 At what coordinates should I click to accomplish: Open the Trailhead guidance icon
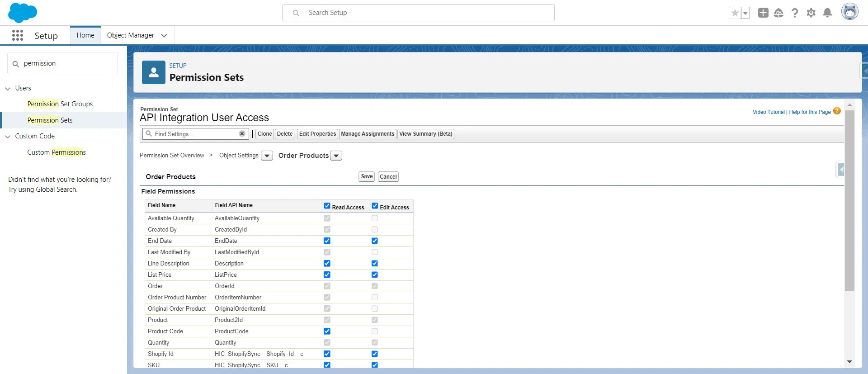[778, 13]
